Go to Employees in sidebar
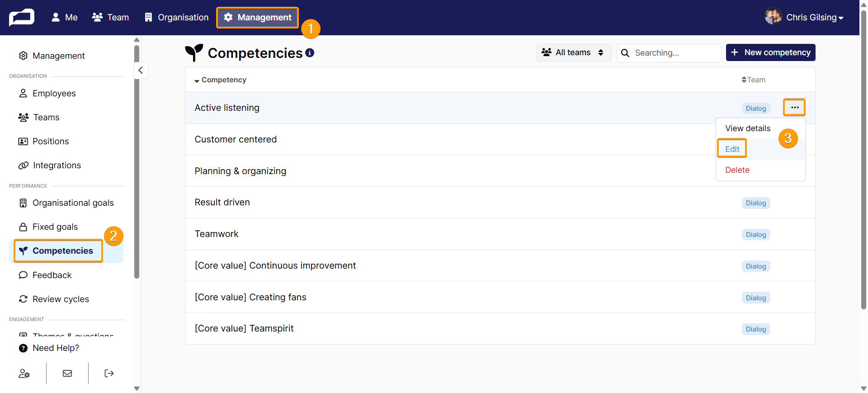 click(47, 93)
